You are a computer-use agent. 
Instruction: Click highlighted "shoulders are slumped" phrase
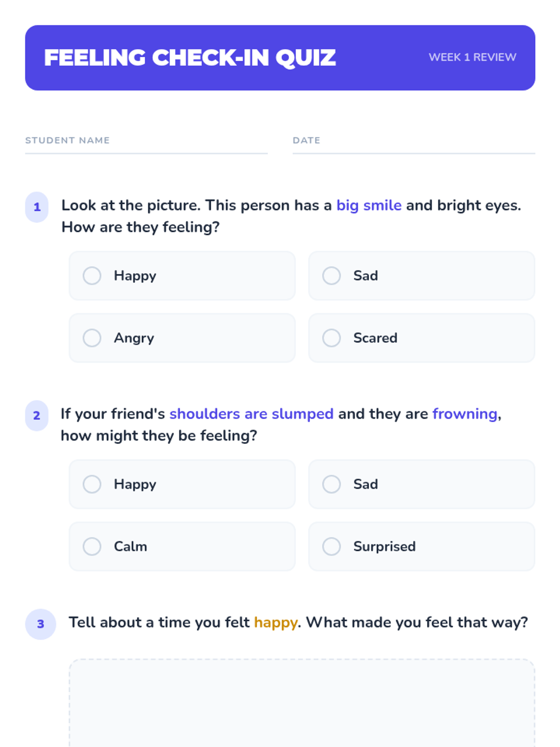pyautogui.click(x=251, y=414)
